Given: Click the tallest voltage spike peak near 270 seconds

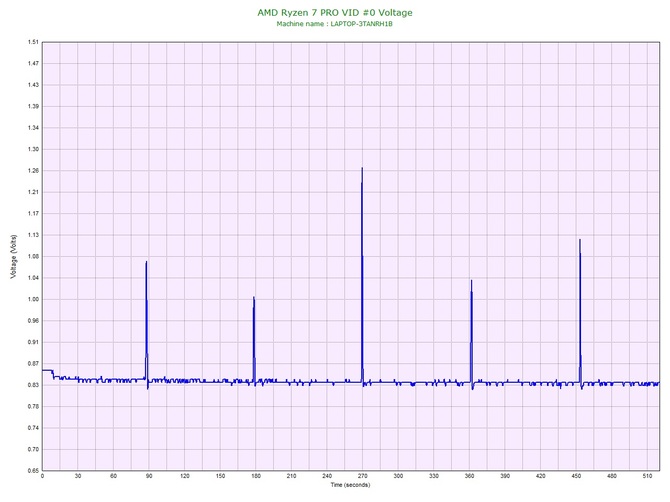Looking at the screenshot, I should pyautogui.click(x=362, y=169).
